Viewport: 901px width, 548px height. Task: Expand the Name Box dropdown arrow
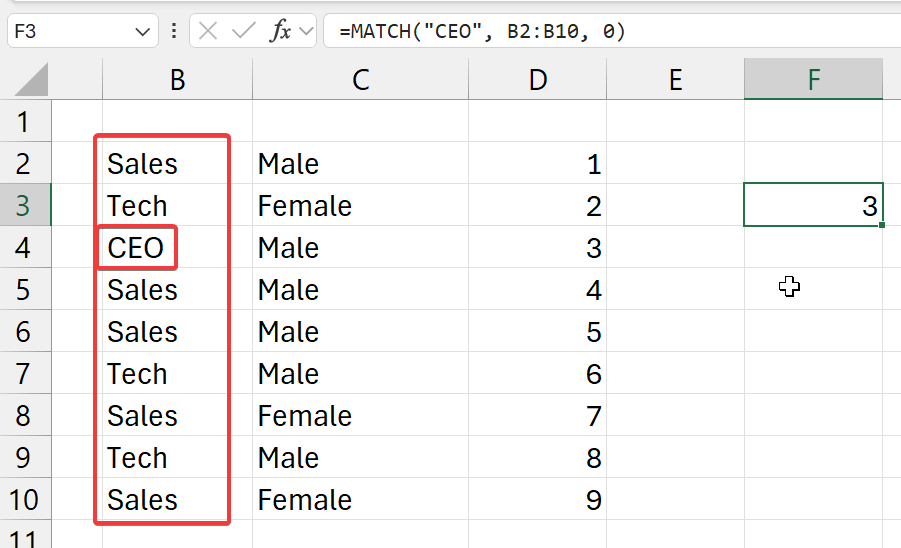(140, 31)
